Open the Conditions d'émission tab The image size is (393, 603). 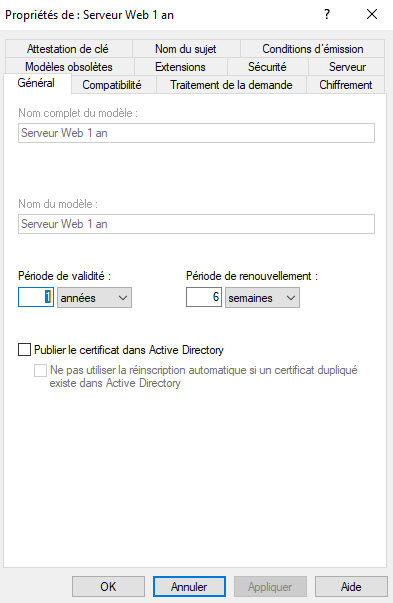(313, 49)
